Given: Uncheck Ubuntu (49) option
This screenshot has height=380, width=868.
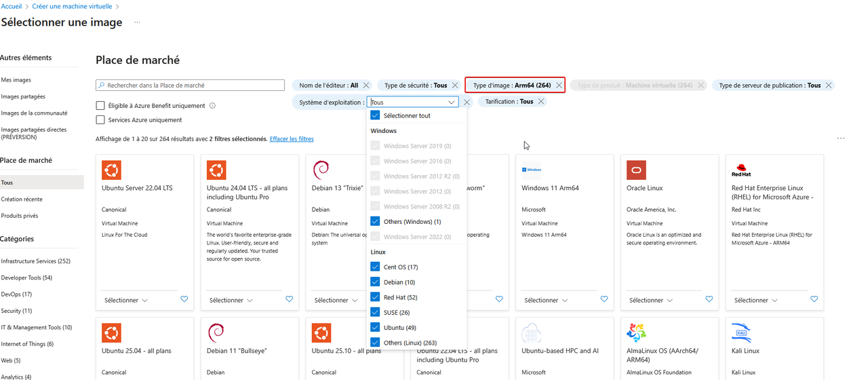Looking at the screenshot, I should coord(375,327).
